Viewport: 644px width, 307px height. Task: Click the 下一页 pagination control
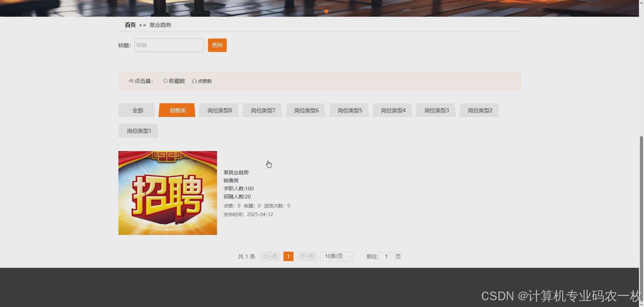pos(306,256)
